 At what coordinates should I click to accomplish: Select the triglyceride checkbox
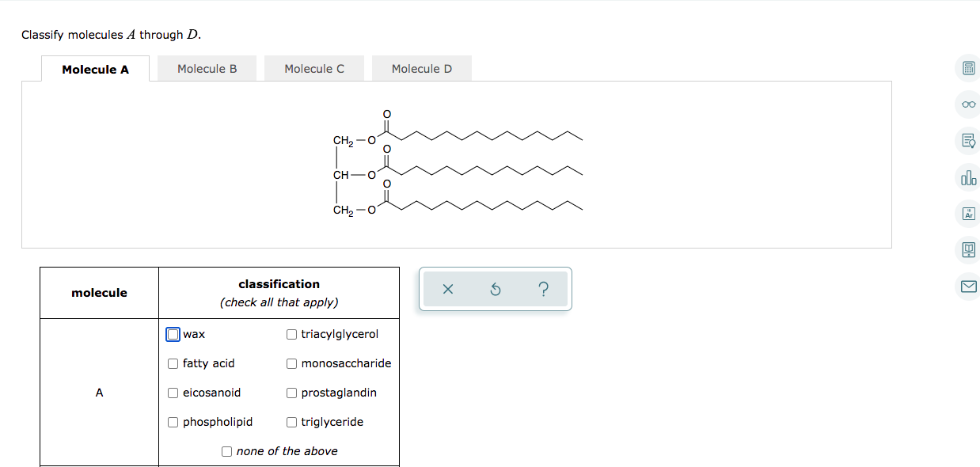click(291, 422)
